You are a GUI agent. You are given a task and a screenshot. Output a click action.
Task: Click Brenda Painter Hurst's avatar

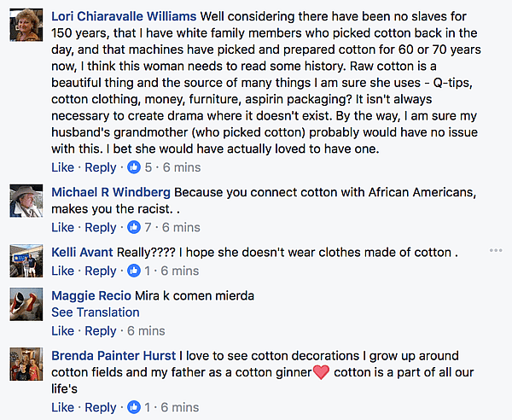[x=26, y=363]
